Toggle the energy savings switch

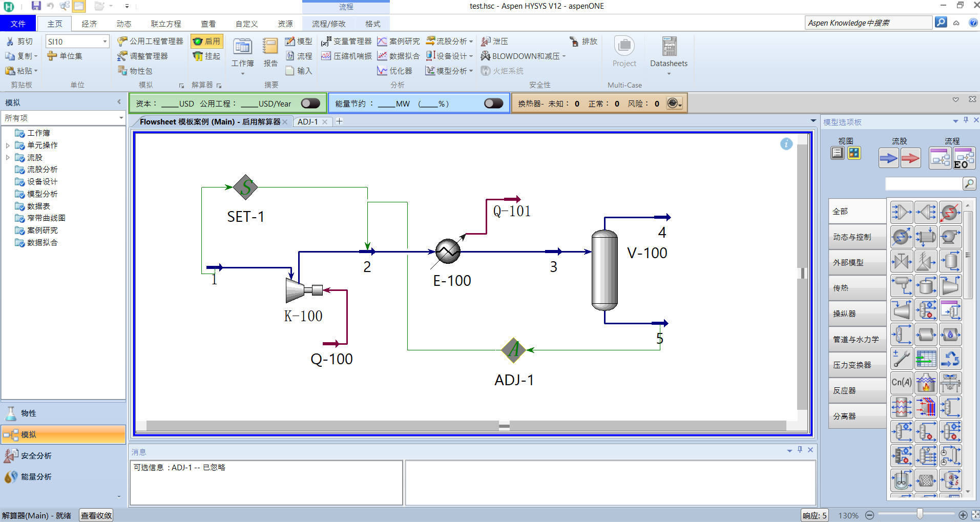pyautogui.click(x=493, y=103)
